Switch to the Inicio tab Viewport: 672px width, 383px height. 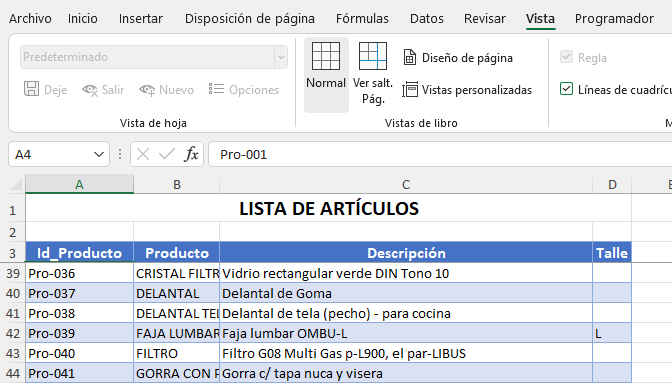[x=82, y=19]
